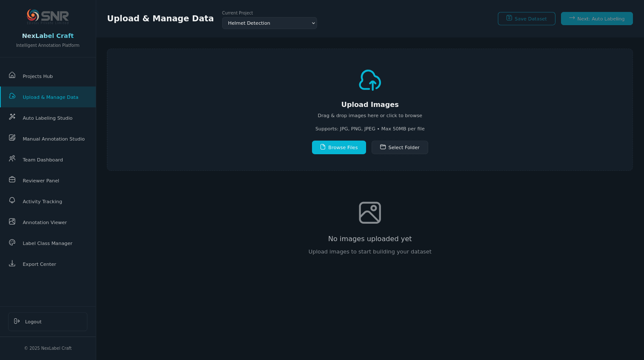Go to Upload & Manage Data page
Image resolution: width=644 pixels, height=360 pixels.
50,97
